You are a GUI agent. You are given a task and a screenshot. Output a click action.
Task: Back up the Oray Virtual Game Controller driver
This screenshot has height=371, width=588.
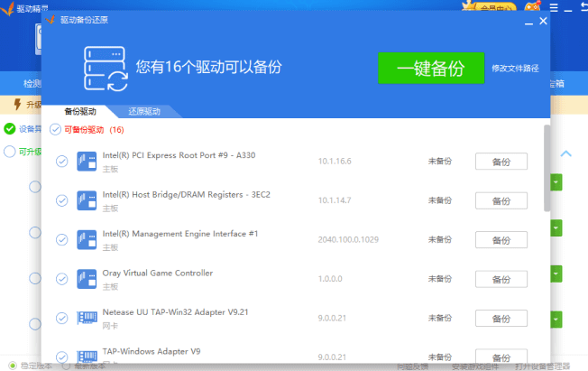[501, 279]
